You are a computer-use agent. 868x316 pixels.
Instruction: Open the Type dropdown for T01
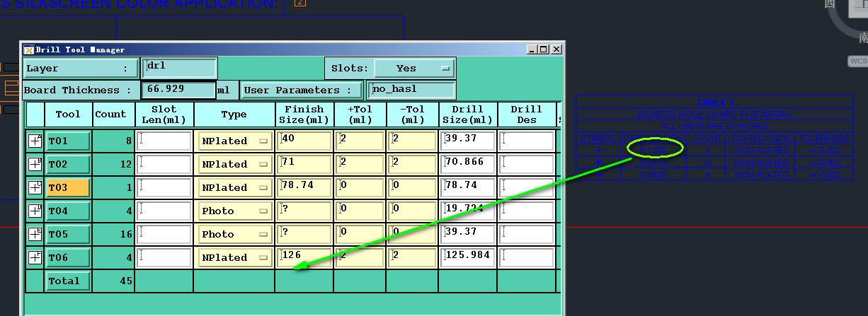pos(234,141)
